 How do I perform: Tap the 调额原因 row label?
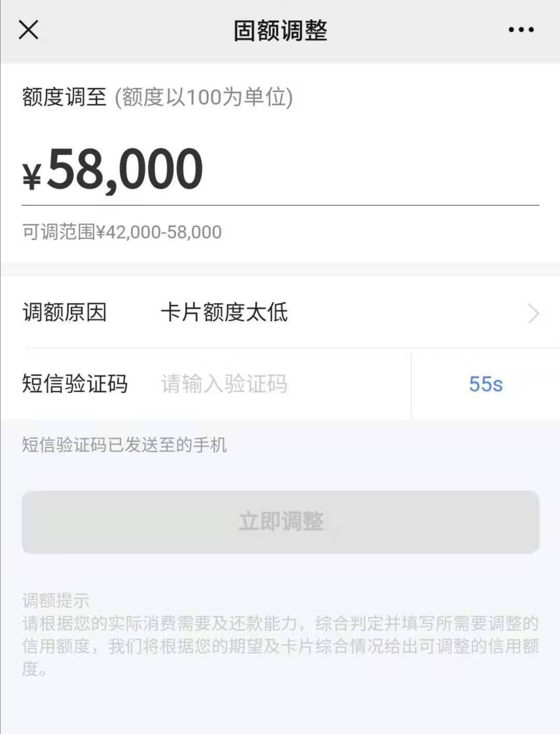[64, 312]
